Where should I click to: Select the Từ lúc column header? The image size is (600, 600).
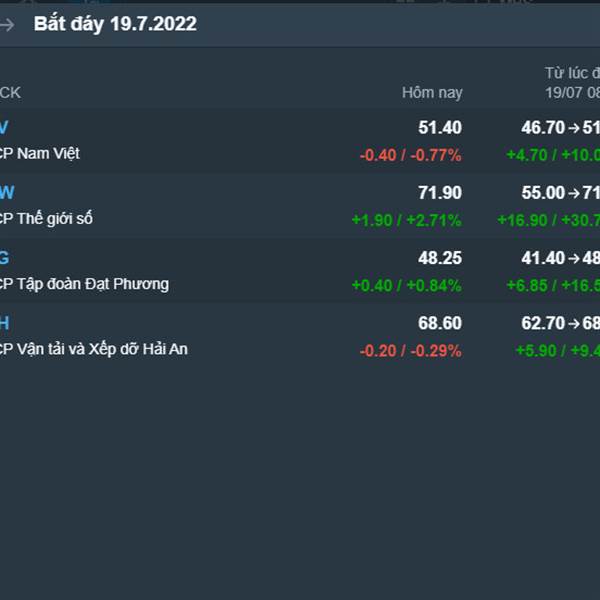coord(572,83)
